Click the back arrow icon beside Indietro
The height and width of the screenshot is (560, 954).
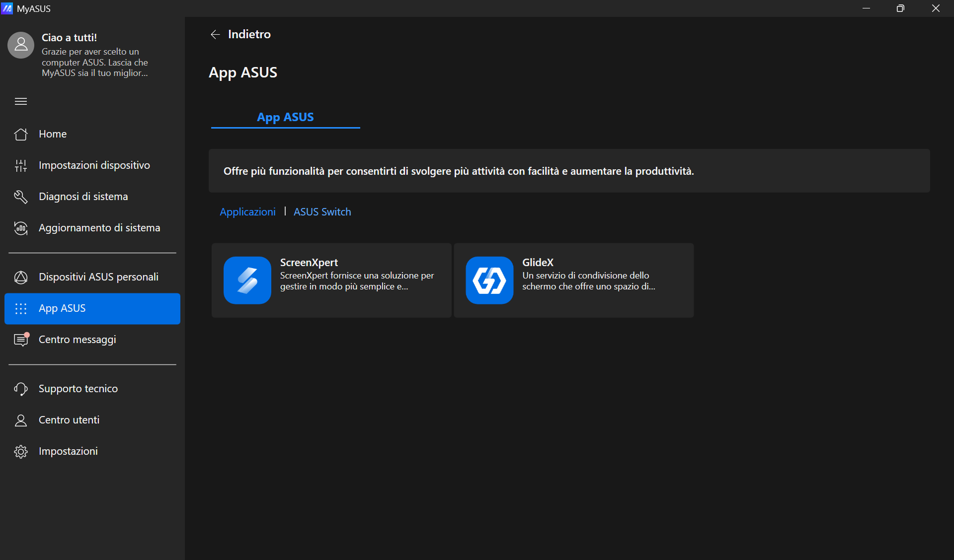(x=215, y=34)
